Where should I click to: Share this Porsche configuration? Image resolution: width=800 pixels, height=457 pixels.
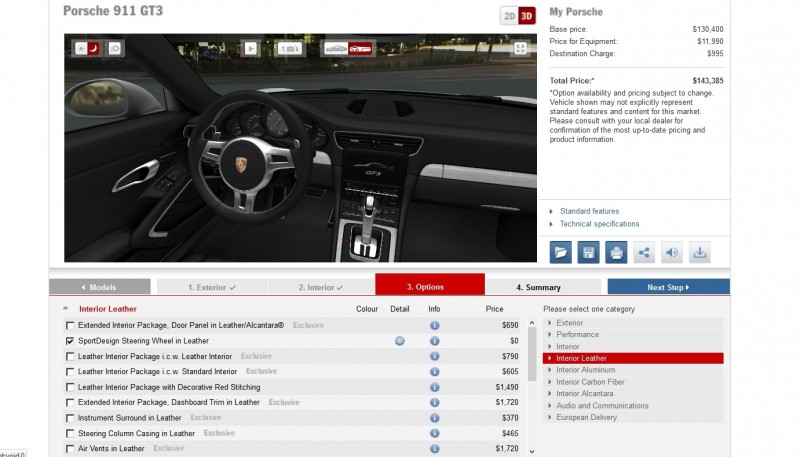[x=644, y=252]
